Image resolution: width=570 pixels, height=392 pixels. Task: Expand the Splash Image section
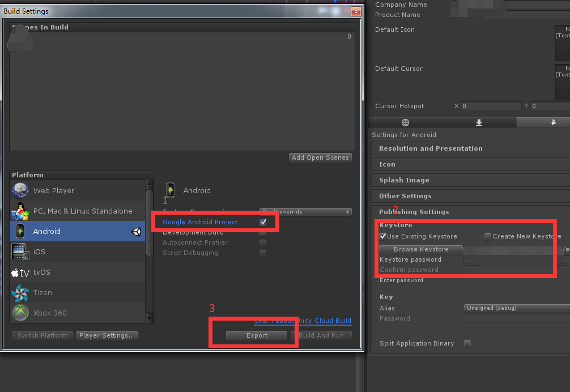(x=470, y=180)
